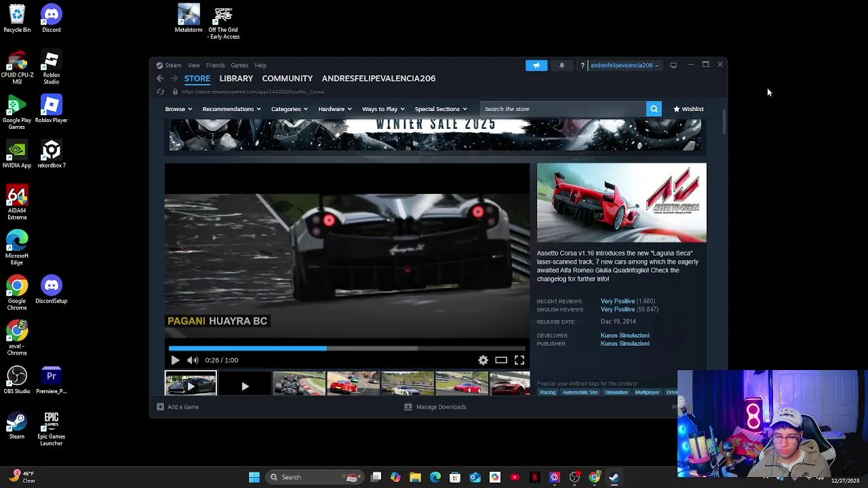The image size is (868, 488).
Task: Open Epic Games Launcher desktop icon
Action: point(51,429)
